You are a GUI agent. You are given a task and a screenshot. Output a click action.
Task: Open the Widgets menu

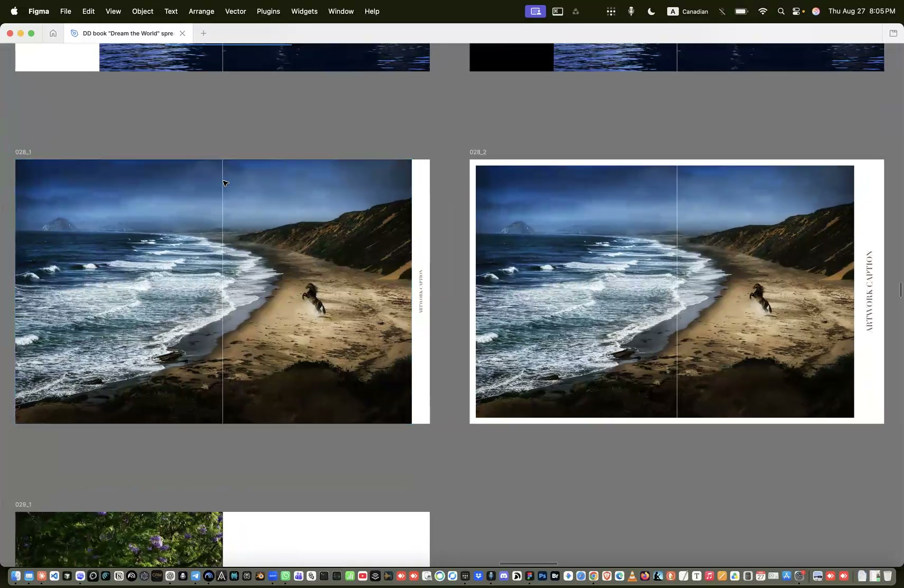(x=305, y=11)
